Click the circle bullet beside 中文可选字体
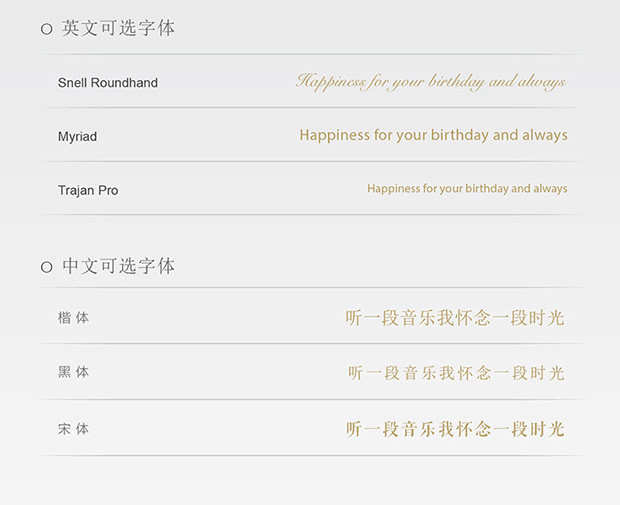This screenshot has width=620, height=505. [x=46, y=267]
